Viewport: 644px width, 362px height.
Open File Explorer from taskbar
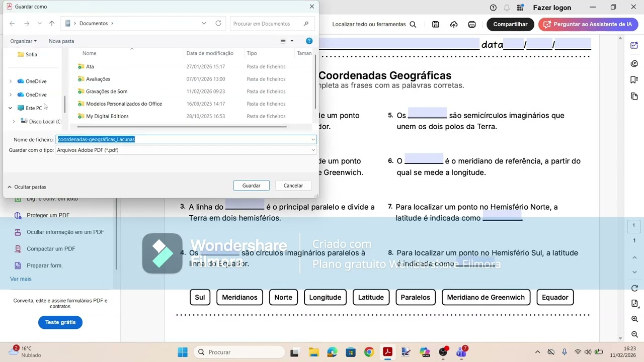point(313,352)
